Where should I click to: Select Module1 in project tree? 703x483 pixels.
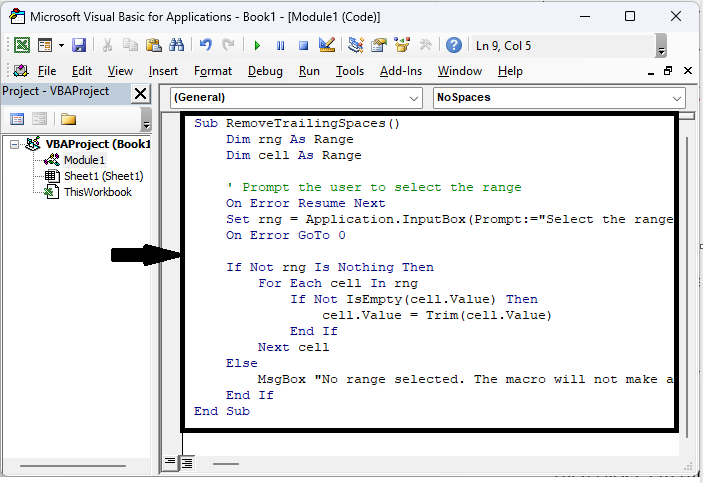(84, 160)
